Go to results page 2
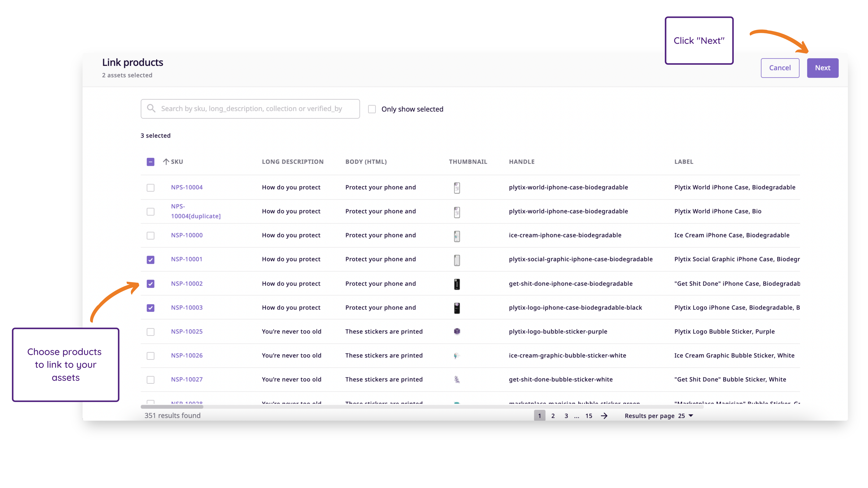The width and height of the screenshot is (868, 488). [x=553, y=416]
